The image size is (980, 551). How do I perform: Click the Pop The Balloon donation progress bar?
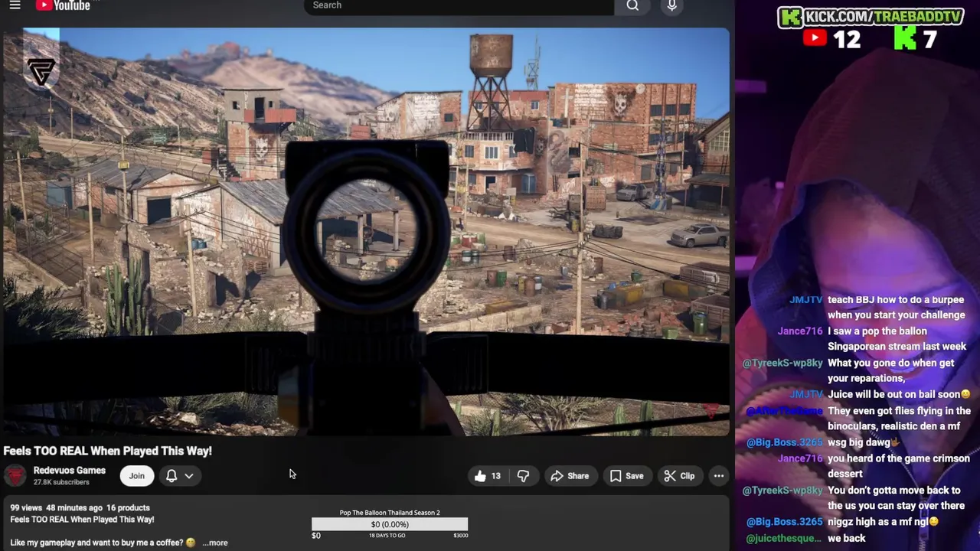point(390,524)
